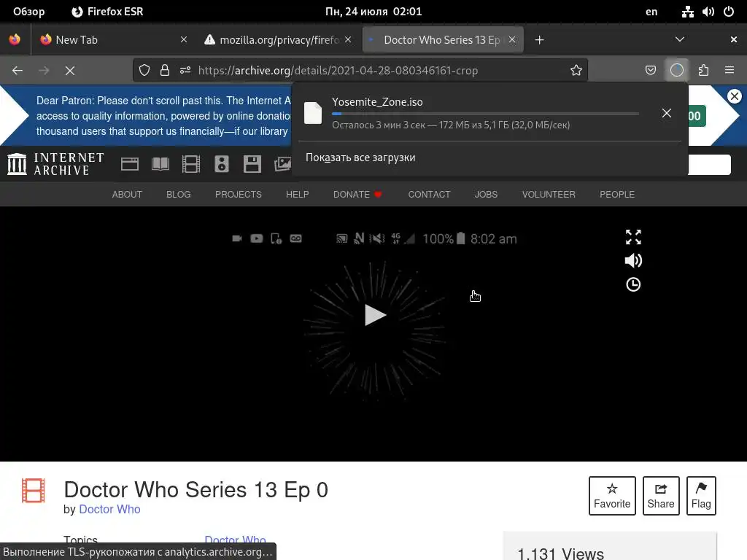This screenshot has height=560, width=747.
Task: Open the Audio media icon
Action: [x=222, y=164]
